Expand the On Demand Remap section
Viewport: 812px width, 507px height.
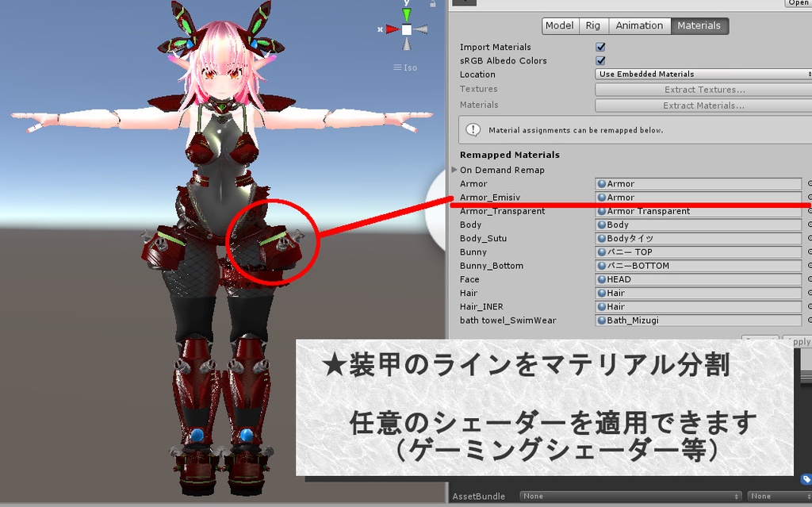click(x=454, y=170)
